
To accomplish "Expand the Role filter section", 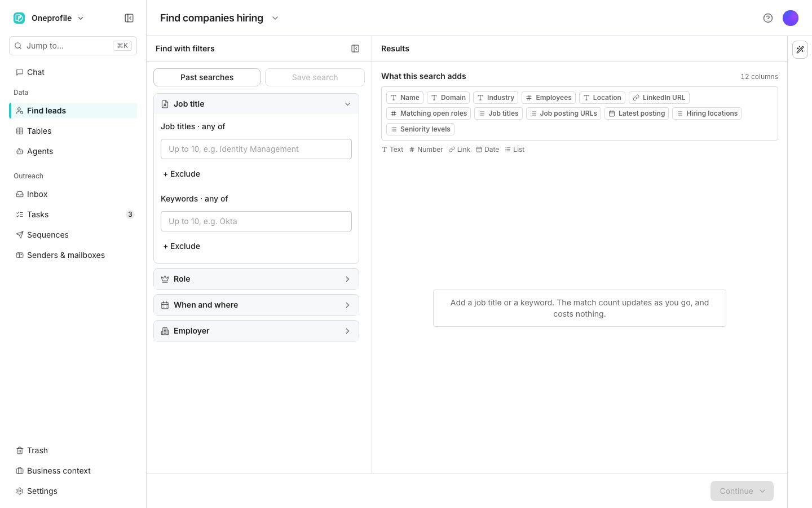I will pyautogui.click(x=256, y=279).
